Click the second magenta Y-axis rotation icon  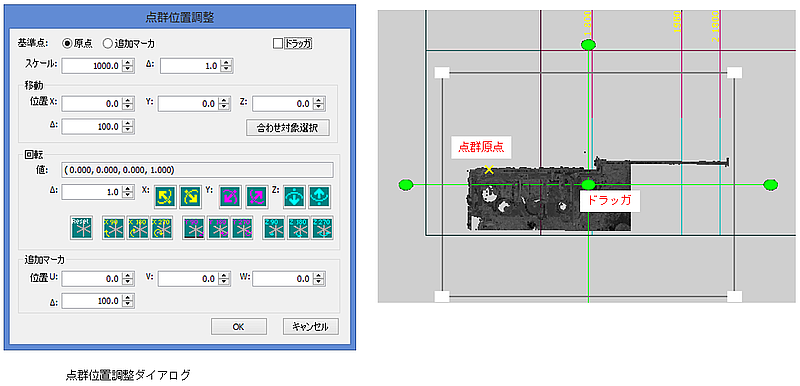(256, 196)
